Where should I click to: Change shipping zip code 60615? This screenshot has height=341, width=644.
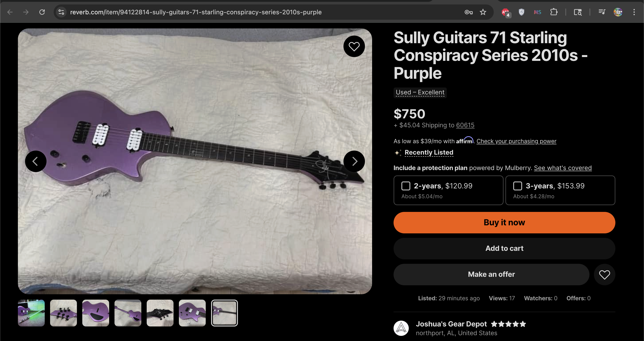pos(465,125)
